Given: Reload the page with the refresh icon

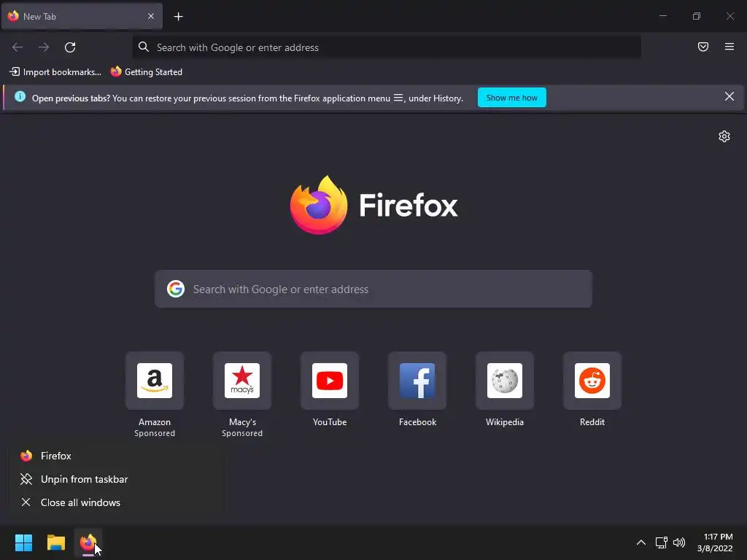Looking at the screenshot, I should tap(70, 47).
